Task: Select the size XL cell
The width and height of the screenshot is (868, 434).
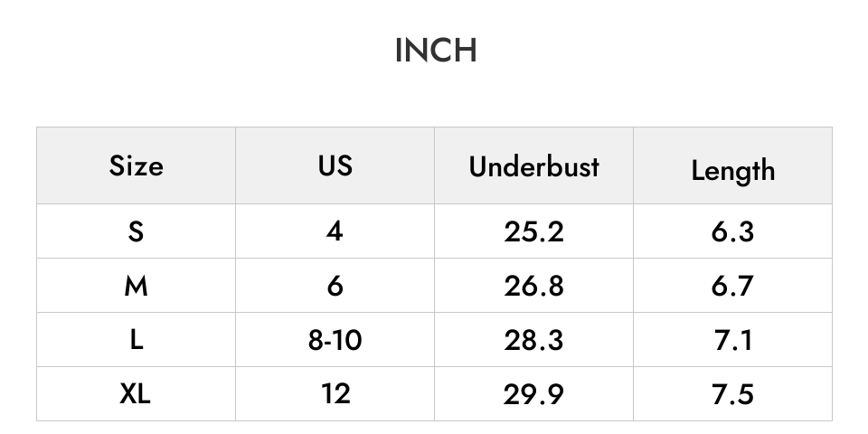Action: pos(137,393)
